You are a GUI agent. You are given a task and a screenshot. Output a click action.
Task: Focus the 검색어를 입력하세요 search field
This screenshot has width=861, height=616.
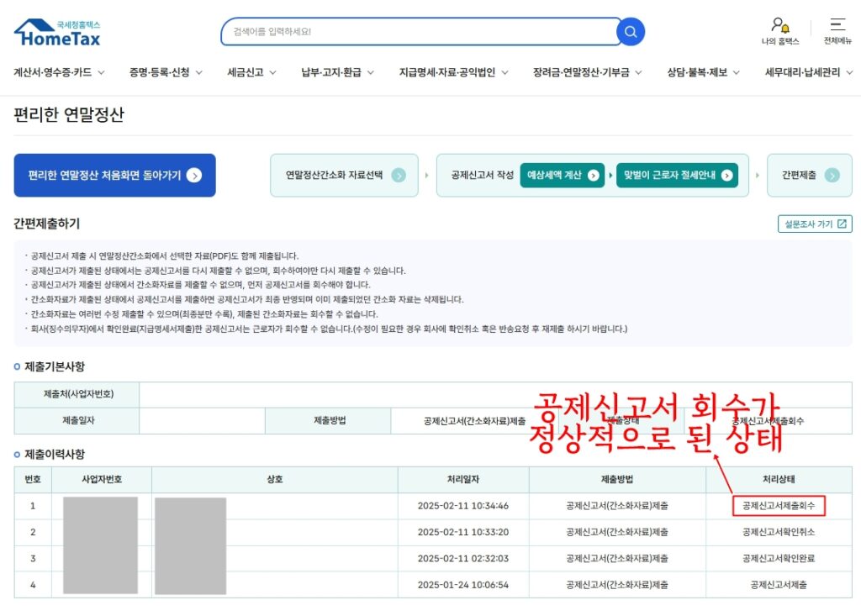pyautogui.click(x=420, y=32)
